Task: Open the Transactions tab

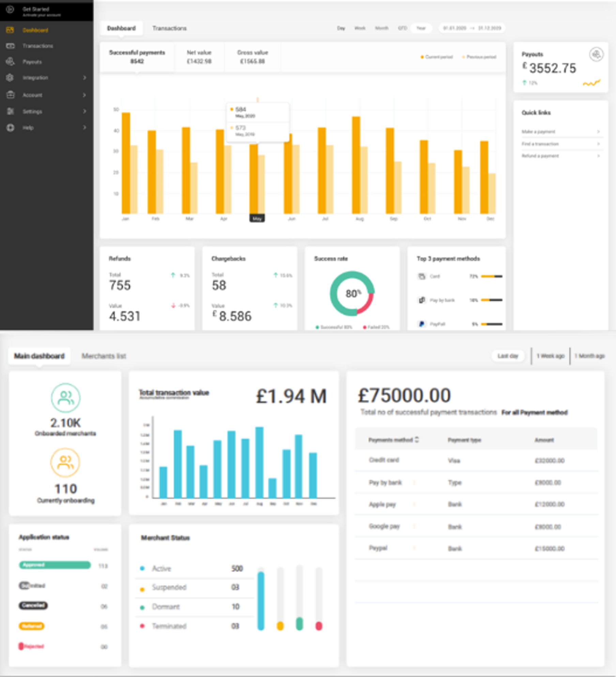Action: (169, 28)
